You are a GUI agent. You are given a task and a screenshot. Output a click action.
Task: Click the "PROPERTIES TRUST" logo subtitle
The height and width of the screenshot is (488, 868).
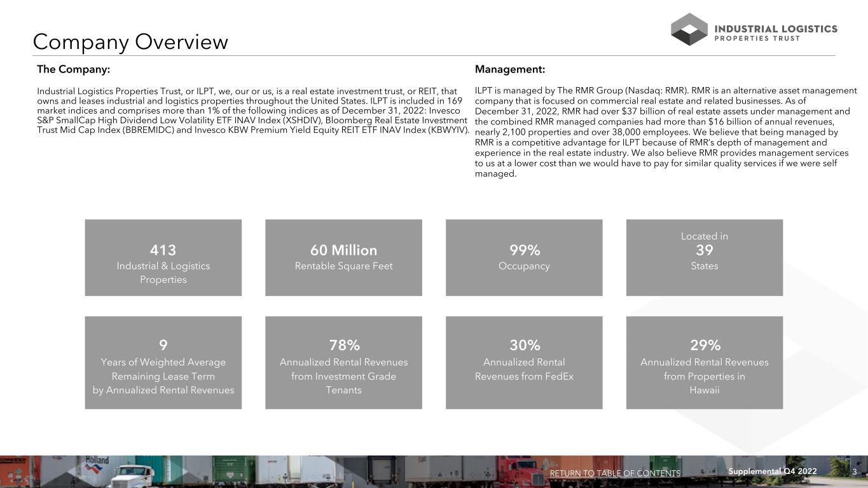[757, 38]
